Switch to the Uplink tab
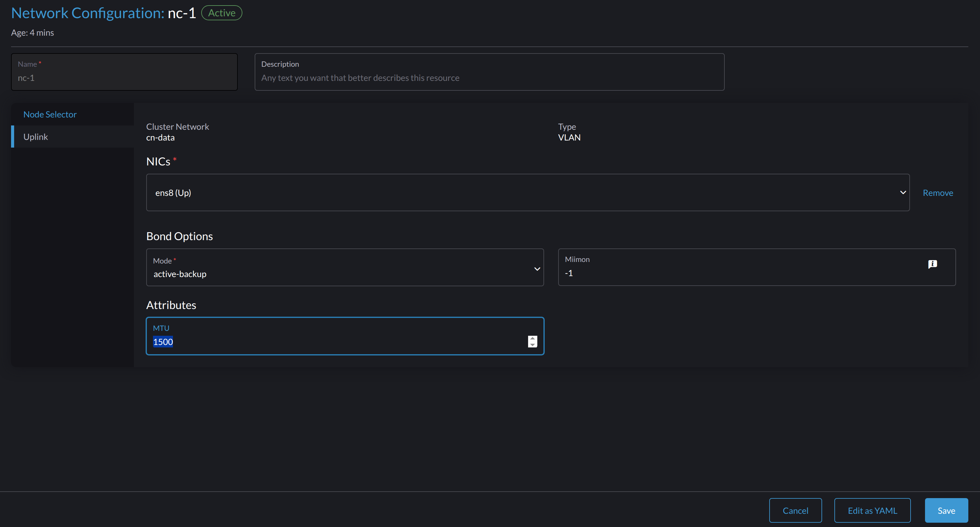The image size is (980, 527). point(36,136)
